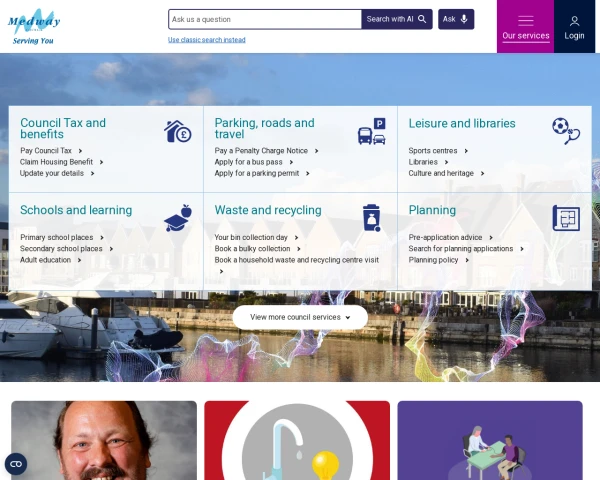Click the Search with AI button

click(x=397, y=19)
